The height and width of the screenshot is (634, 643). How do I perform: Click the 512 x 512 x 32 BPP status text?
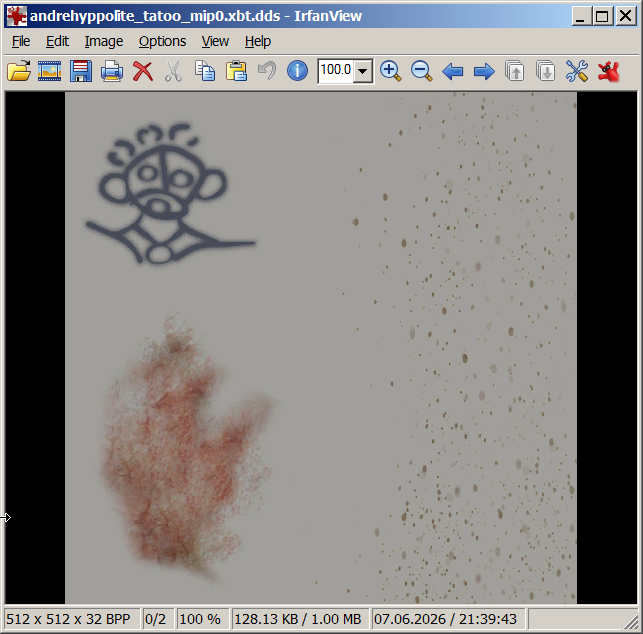[x=68, y=619]
